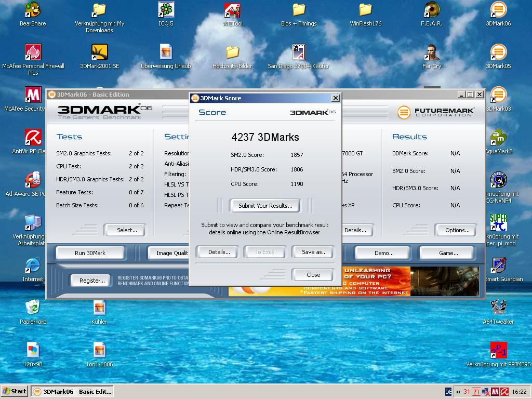Open the CG-NVNF4 shortcut icon
Viewport: 532px width, 399px height.
(498, 180)
